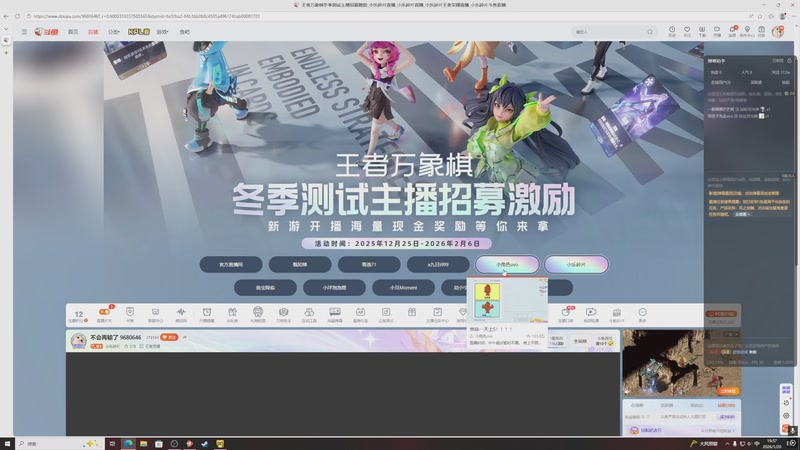Open Microsoft Edge from the taskbar
800x450 pixels.
128,443
